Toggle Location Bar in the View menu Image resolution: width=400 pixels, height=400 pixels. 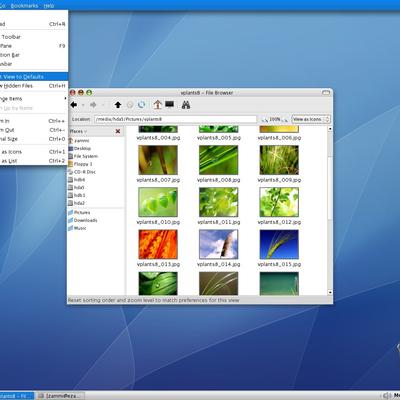(x=33, y=55)
